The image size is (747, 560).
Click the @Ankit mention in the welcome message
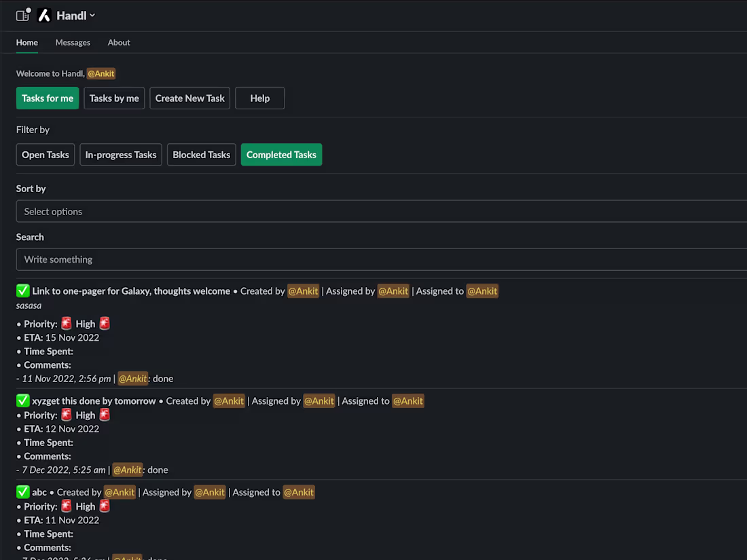pos(101,73)
